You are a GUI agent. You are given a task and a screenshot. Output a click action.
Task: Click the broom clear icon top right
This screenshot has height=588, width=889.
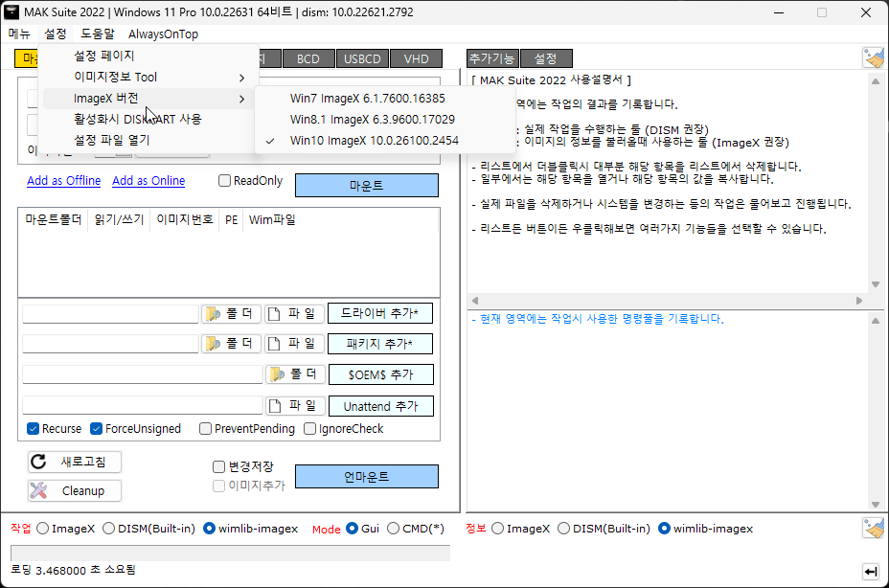(x=873, y=57)
